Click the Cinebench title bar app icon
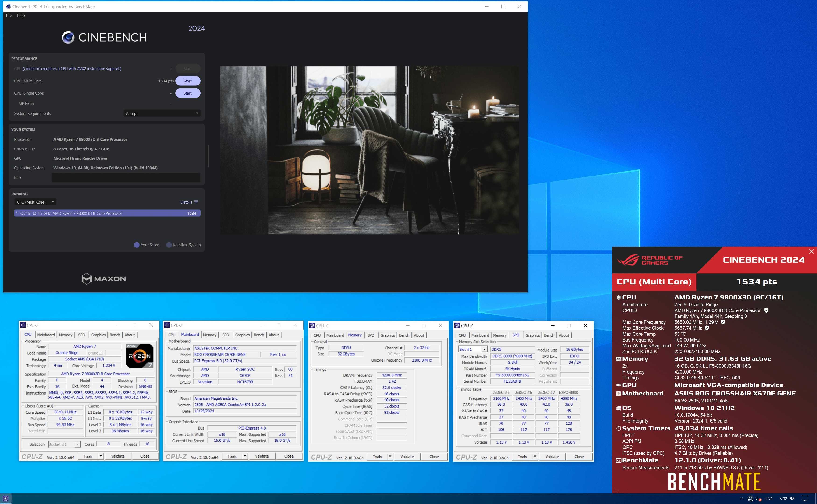Viewport: 817px width, 504px height. 8,6
